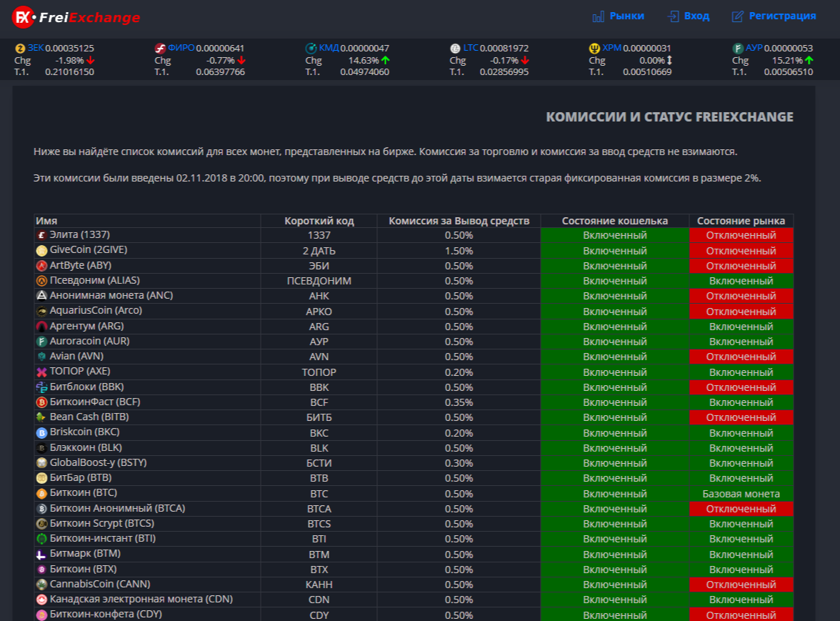
Task: Click the Avian (AVN) coin icon
Action: coord(41,357)
